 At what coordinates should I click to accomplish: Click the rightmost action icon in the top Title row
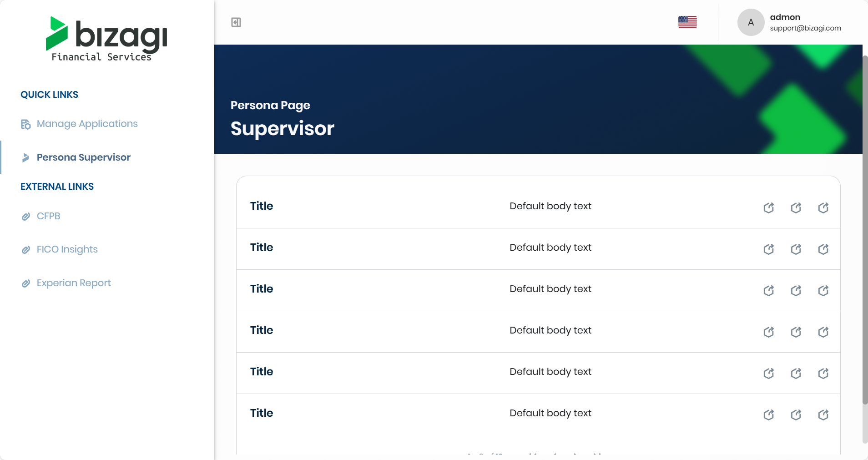(x=823, y=207)
